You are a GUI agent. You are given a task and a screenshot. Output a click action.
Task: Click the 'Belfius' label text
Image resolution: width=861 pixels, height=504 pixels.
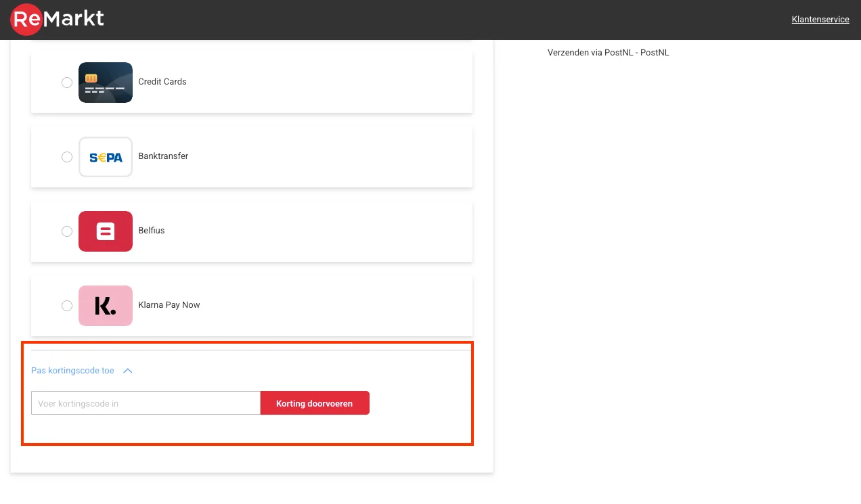(151, 231)
